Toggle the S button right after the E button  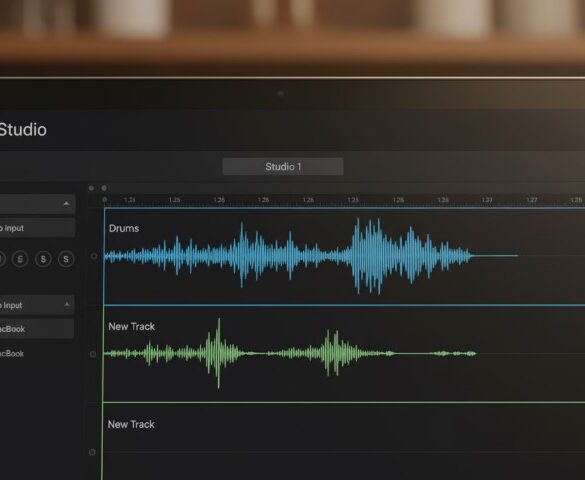click(x=43, y=259)
